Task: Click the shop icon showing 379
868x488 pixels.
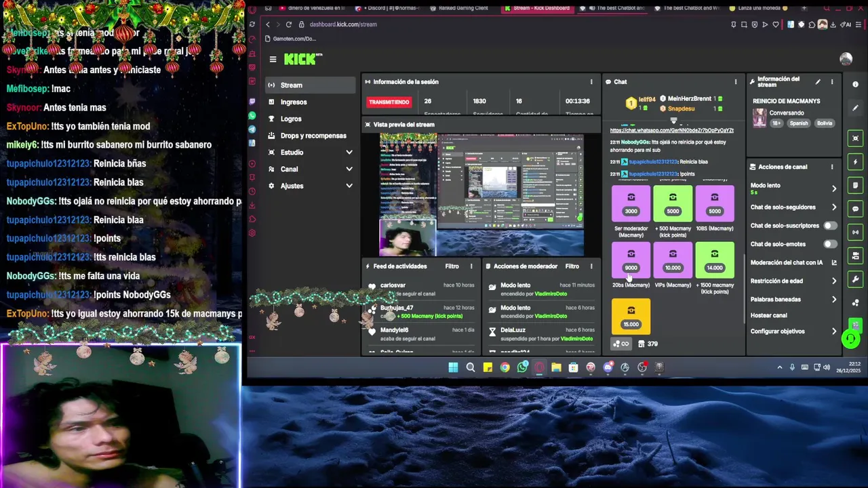Action: 648,344
